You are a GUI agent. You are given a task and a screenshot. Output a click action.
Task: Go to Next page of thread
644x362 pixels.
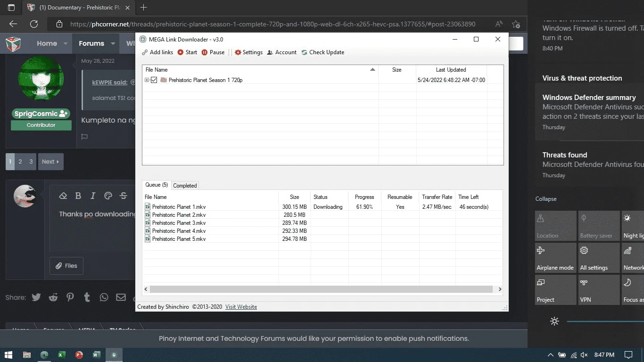coord(50,162)
